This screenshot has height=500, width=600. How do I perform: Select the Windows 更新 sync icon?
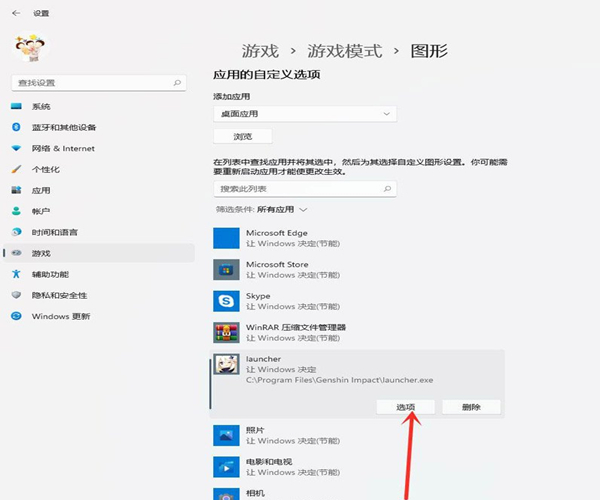pos(16,316)
